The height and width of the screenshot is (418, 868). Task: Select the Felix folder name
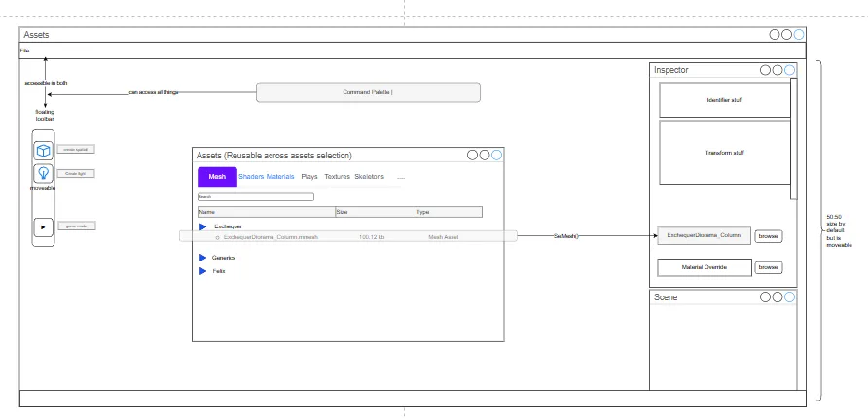[219, 271]
